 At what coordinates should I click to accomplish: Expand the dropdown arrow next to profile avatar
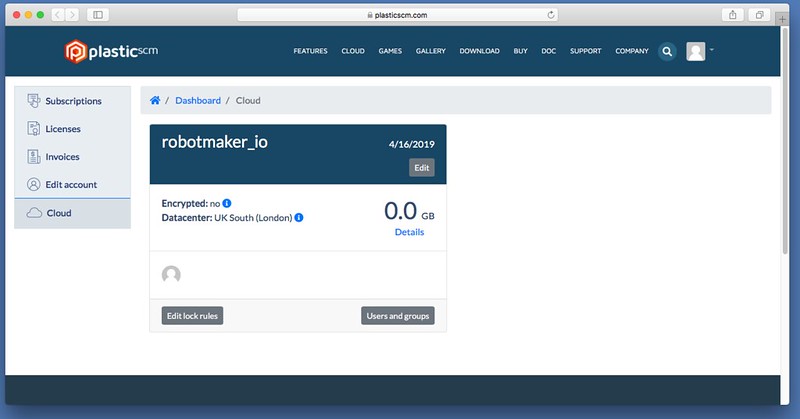(712, 50)
